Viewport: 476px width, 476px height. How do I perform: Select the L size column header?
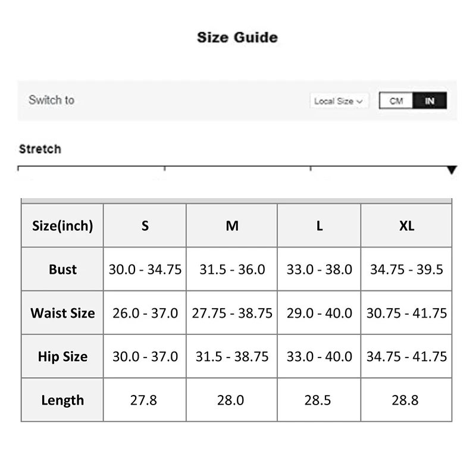[320, 226]
